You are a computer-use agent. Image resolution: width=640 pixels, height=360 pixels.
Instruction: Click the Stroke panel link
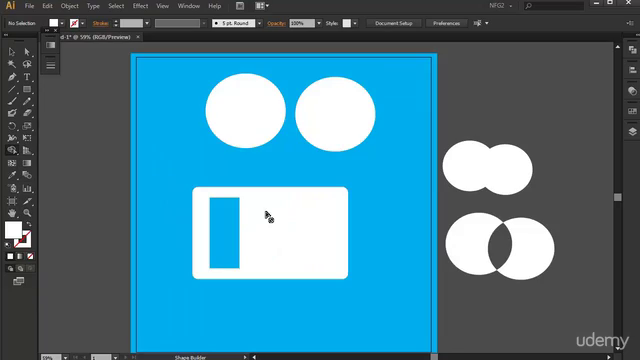coord(100,23)
